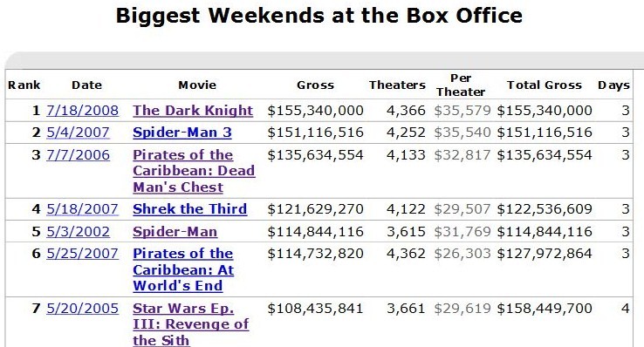644x347 pixels.
Task: Click the 5/3/2002 date link
Action: tap(78, 231)
